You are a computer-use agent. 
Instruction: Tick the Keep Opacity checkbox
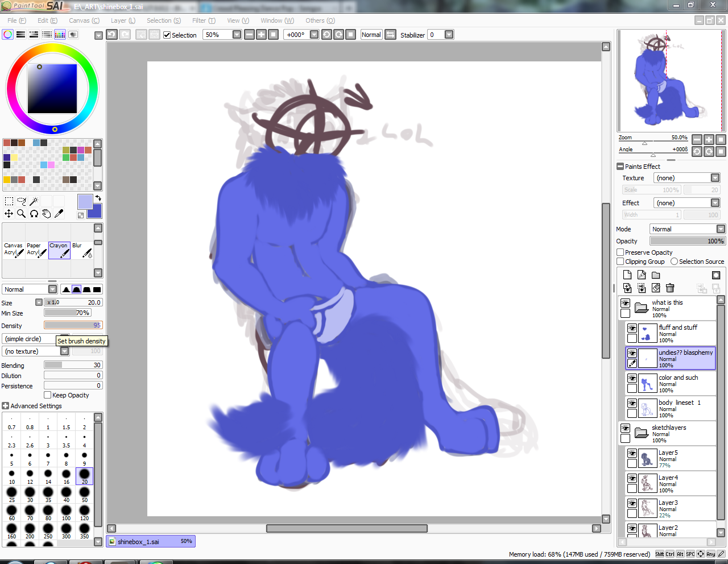pos(48,395)
